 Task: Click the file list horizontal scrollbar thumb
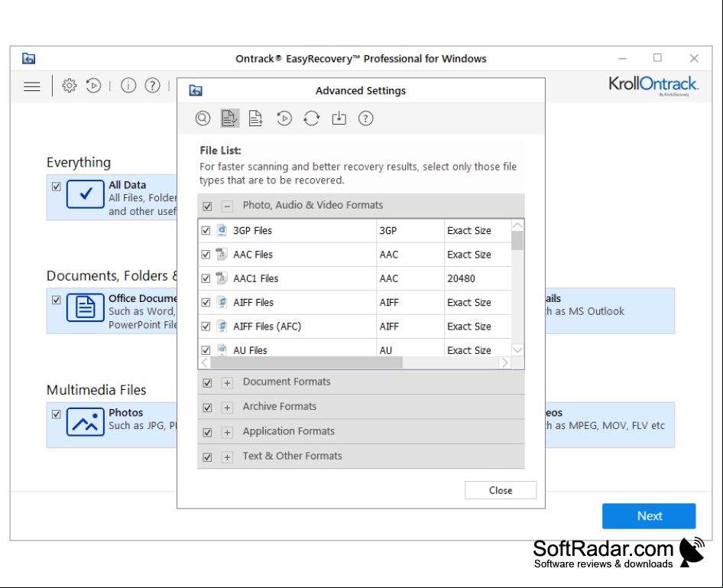[x=306, y=363]
